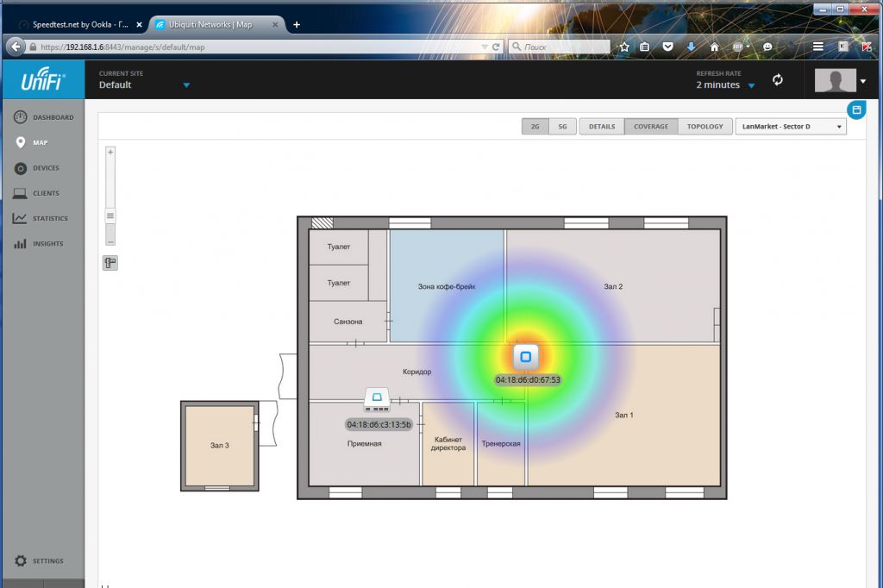883x588 pixels.
Task: Select the switch device 04:18:d6:c3:13:5b
Action: point(378,398)
